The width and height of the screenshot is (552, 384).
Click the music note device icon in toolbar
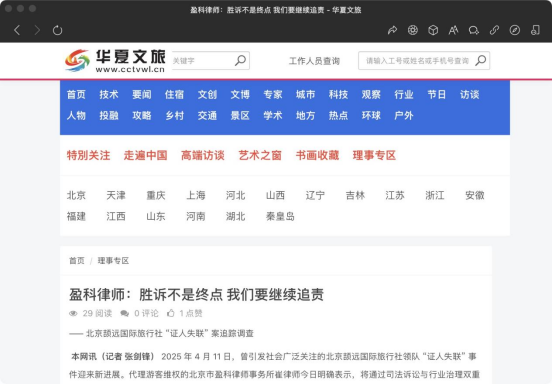tap(535, 30)
